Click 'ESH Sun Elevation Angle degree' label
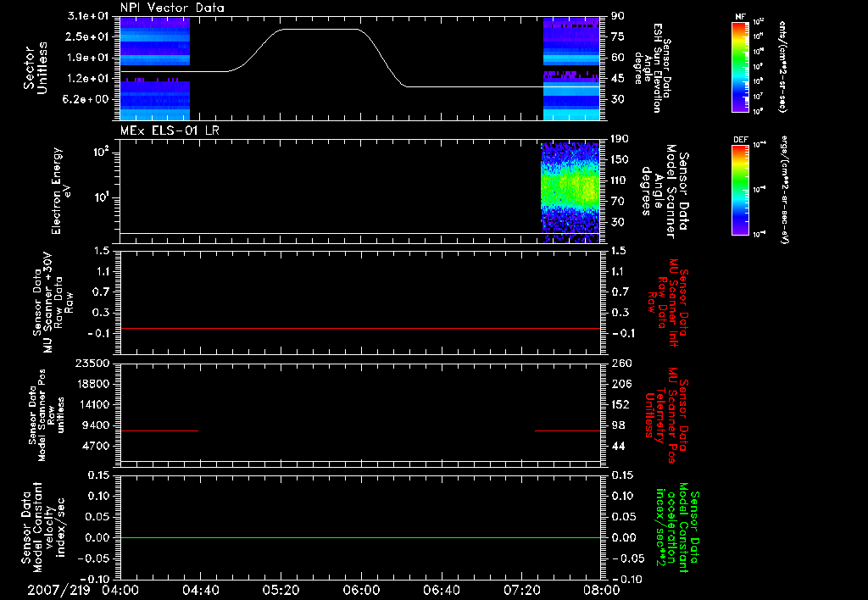The width and height of the screenshot is (868, 600). point(653,68)
